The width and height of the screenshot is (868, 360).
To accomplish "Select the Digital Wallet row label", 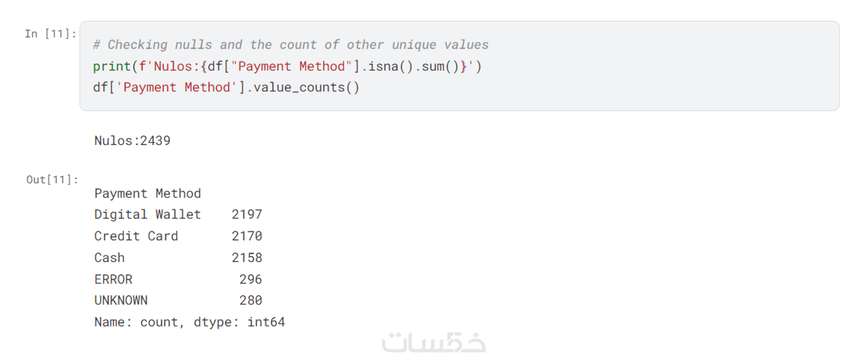I will [x=148, y=214].
